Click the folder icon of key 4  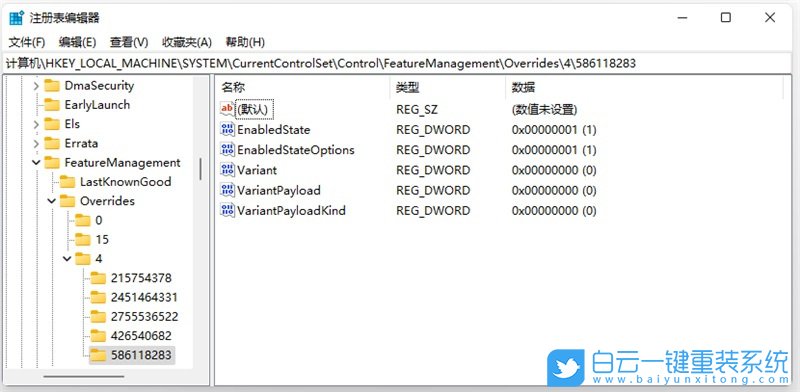83,259
